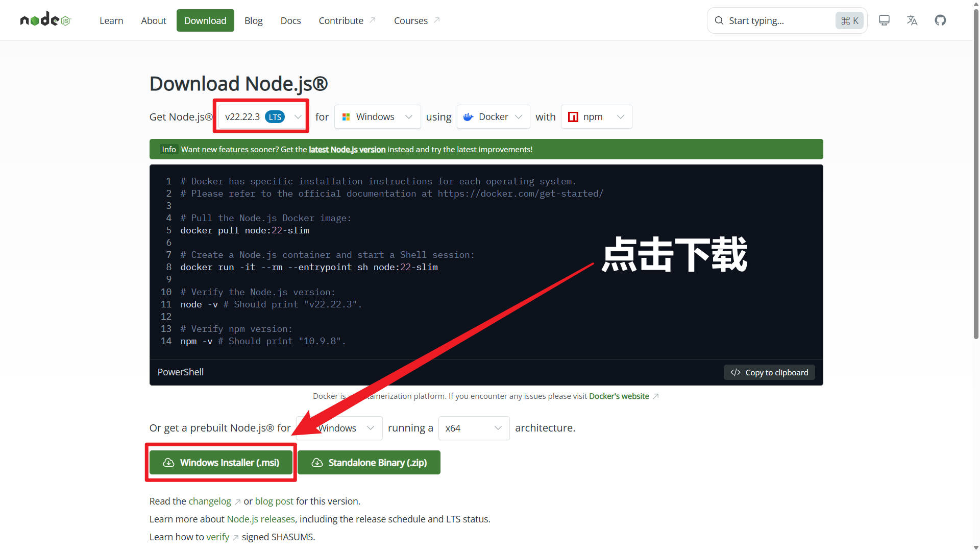Viewport: 980px width, 551px height.
Task: Click the Windows logo icon in platform selector
Action: click(x=346, y=117)
